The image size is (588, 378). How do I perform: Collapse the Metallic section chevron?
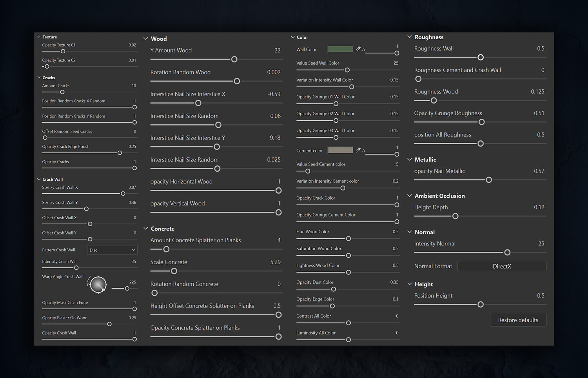click(410, 160)
